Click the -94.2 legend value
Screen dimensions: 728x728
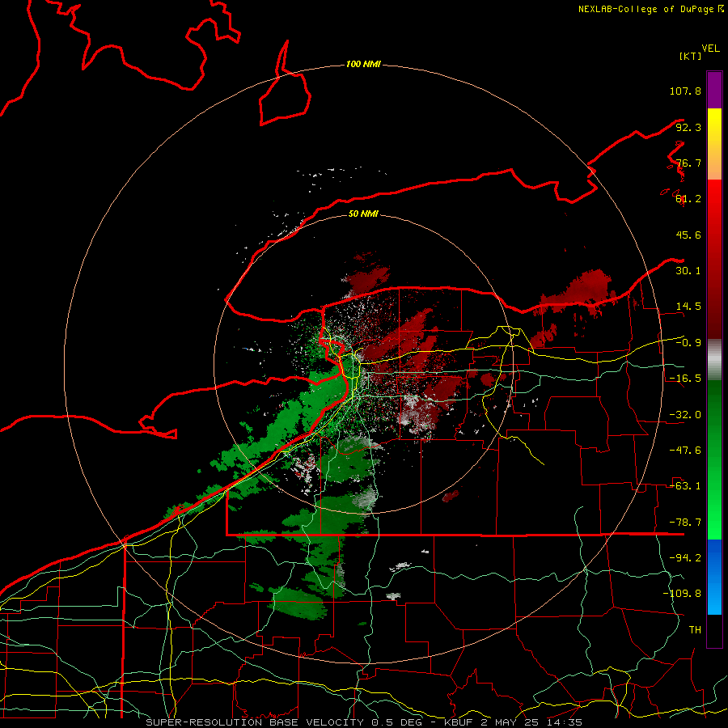[685, 558]
